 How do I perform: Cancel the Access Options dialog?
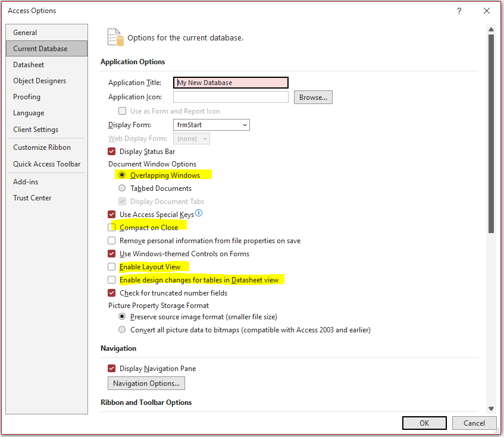tap(474, 423)
